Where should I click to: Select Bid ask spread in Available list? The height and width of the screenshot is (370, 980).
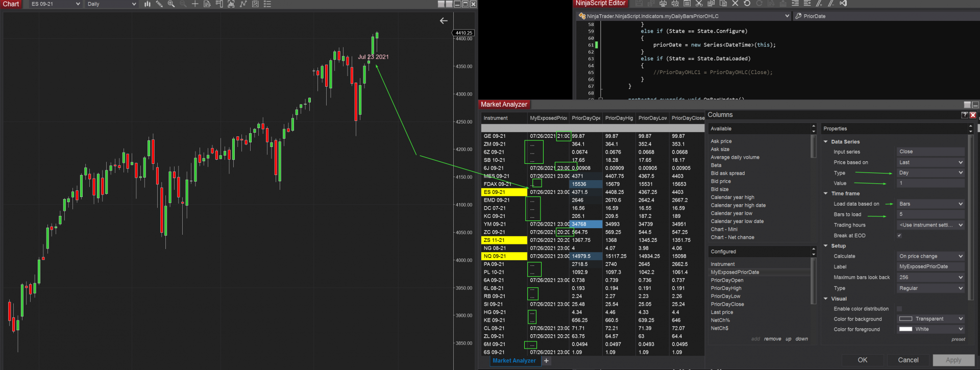(759, 174)
